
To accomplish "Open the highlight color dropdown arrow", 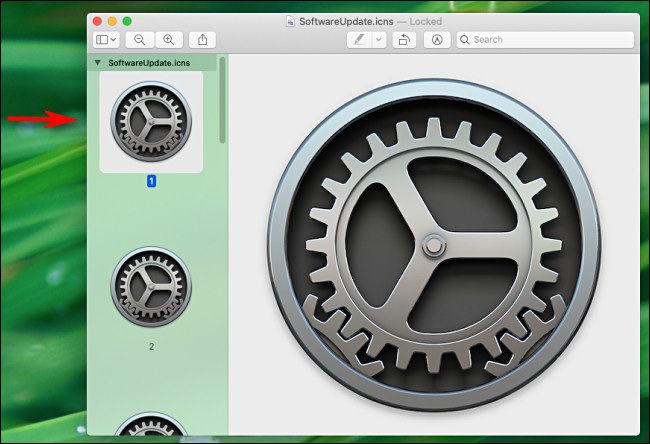I will click(x=378, y=40).
